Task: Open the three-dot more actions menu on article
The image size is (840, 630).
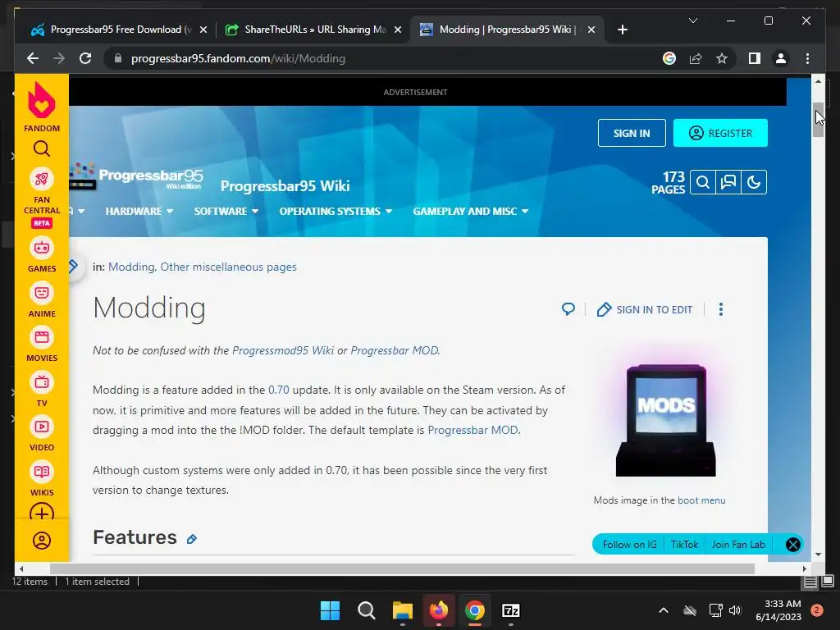Action: click(x=720, y=309)
